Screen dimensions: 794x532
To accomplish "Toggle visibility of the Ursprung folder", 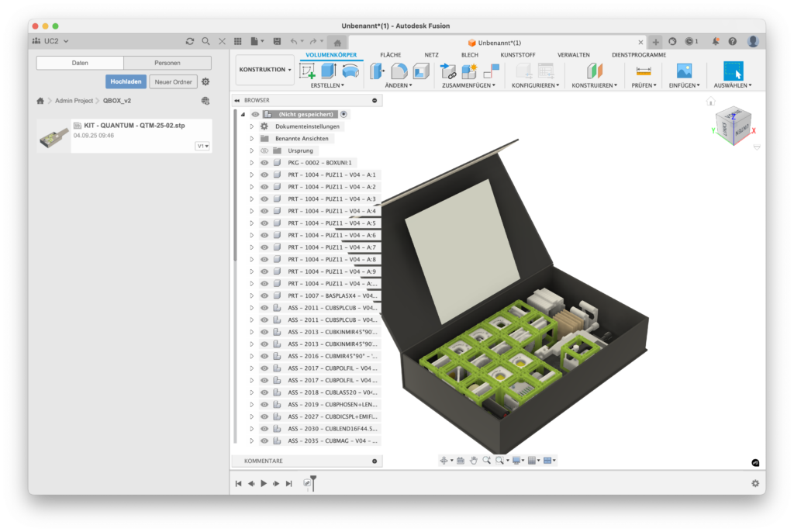I will click(264, 150).
